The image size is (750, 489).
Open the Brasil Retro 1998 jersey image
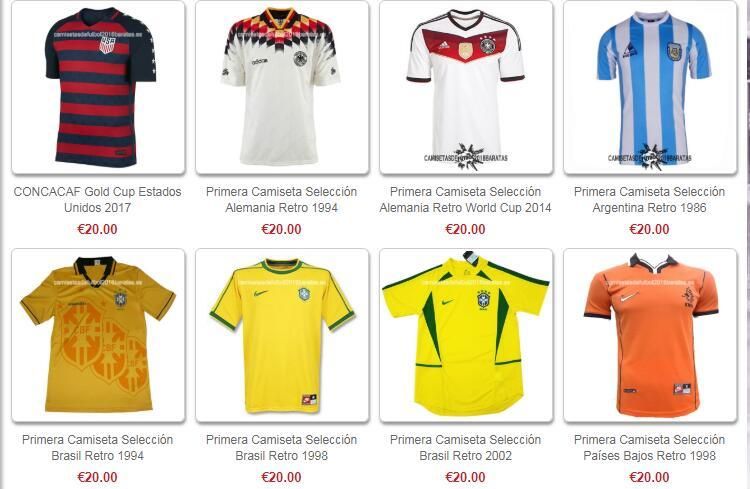point(282,335)
